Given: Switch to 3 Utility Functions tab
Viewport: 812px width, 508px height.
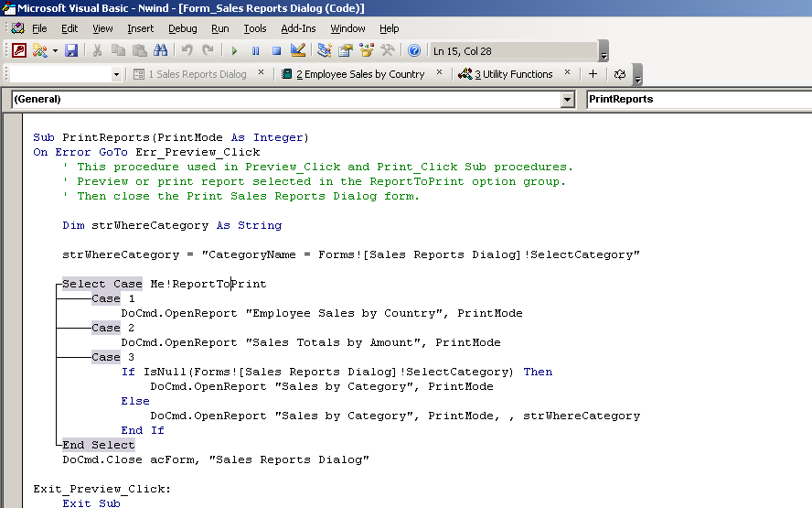Looking at the screenshot, I should (506, 74).
